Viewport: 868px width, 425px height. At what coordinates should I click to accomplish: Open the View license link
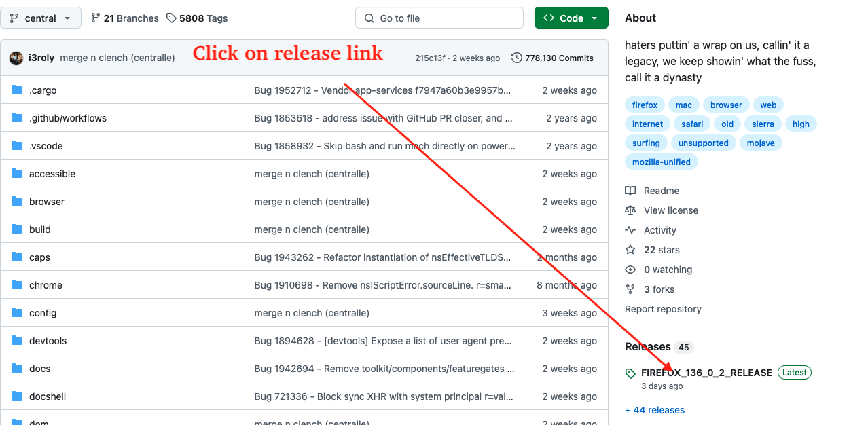click(x=671, y=210)
